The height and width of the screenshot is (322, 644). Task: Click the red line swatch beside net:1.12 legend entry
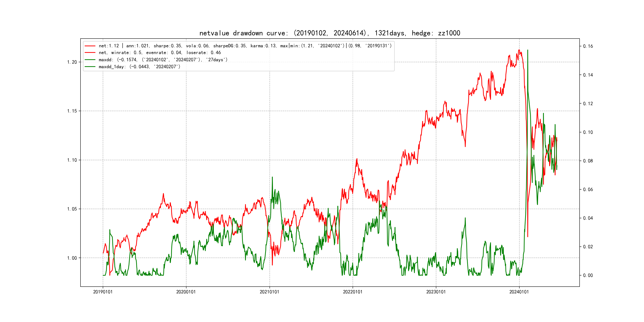90,46
